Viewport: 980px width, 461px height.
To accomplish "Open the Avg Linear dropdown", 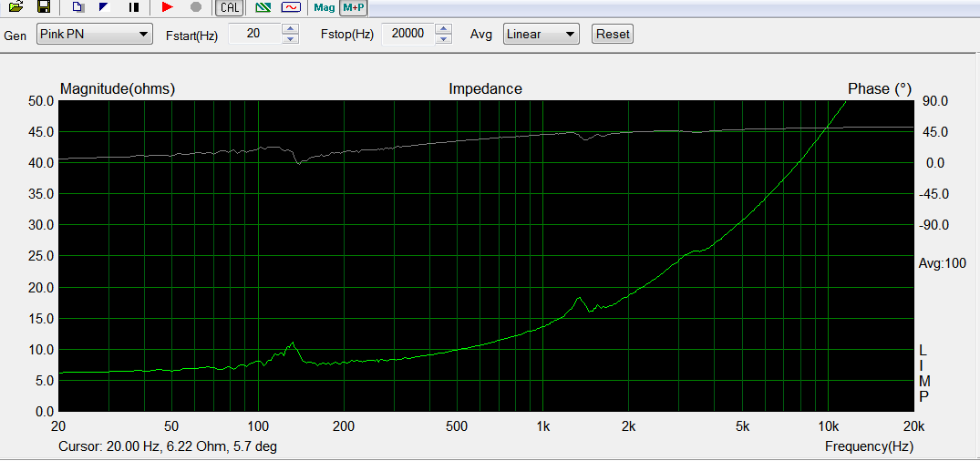I will [542, 34].
